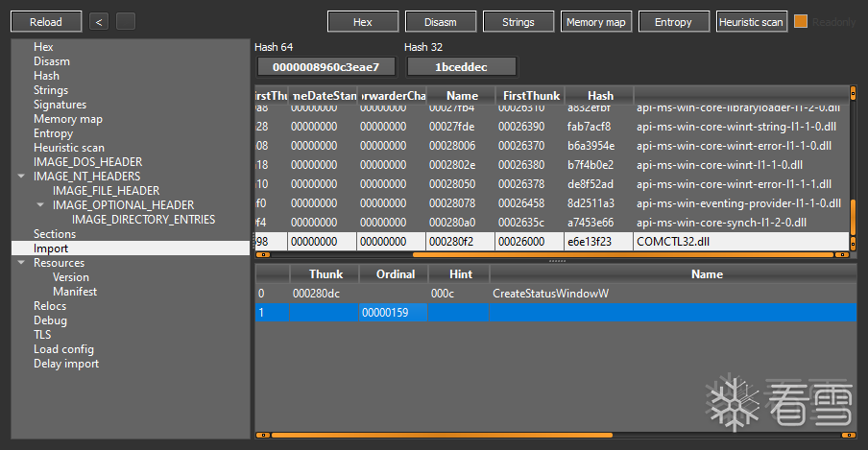This screenshot has height=450, width=868.
Task: Click the name offset cell 000280f2
Action: pos(461,242)
